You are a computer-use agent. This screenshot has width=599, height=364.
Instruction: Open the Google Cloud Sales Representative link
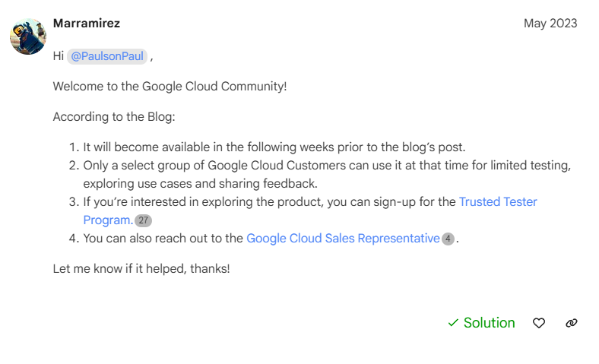[343, 239]
